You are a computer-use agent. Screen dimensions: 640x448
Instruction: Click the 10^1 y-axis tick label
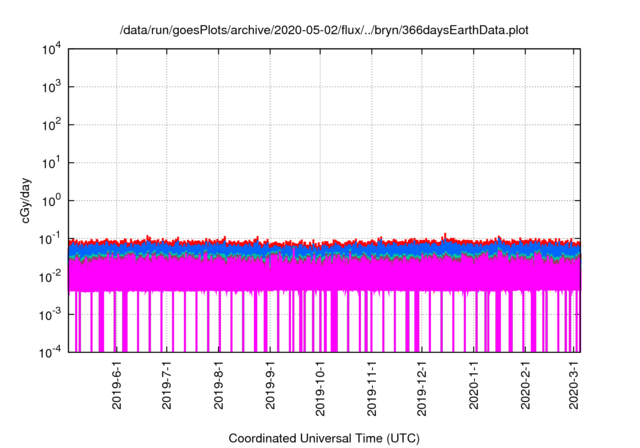52,163
